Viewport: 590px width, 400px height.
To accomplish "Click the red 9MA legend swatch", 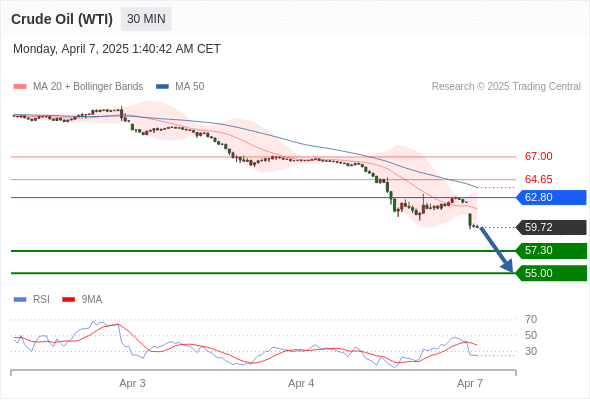I will coord(68,300).
